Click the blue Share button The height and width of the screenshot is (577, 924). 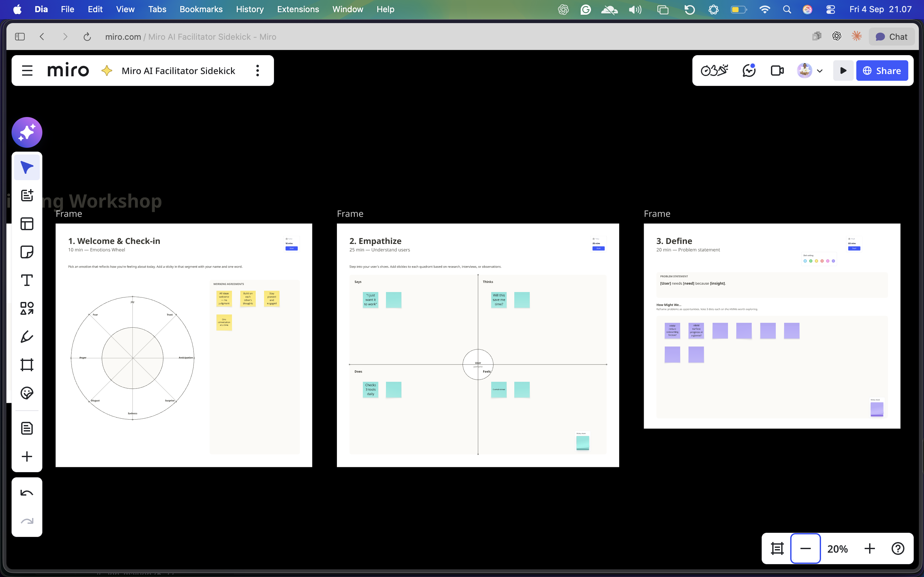(x=882, y=71)
